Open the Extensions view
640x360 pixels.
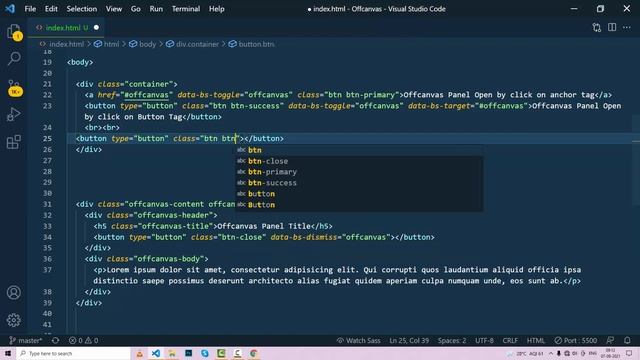(x=14, y=142)
